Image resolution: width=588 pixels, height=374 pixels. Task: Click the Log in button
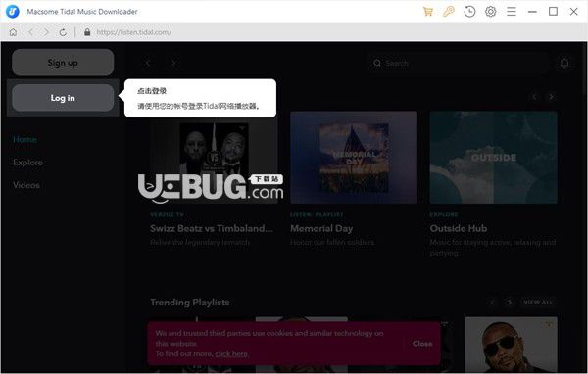(63, 98)
